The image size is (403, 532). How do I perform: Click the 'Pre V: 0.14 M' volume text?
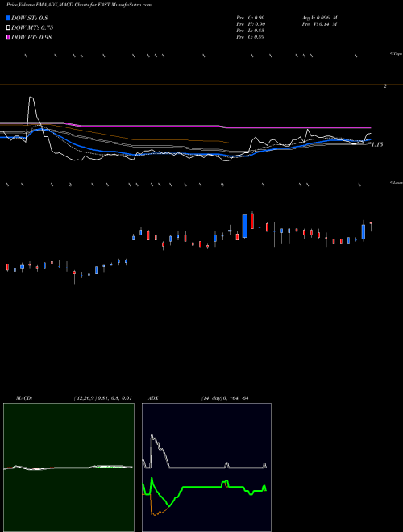[x=319, y=24]
